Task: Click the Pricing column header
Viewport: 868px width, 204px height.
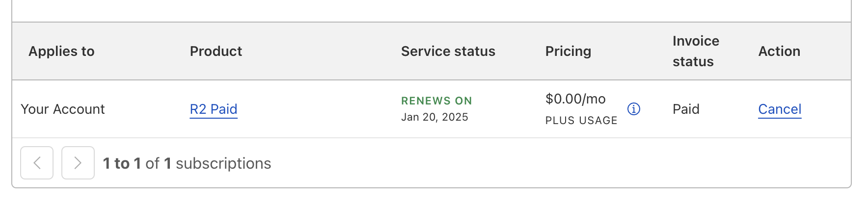Action: pos(568,51)
